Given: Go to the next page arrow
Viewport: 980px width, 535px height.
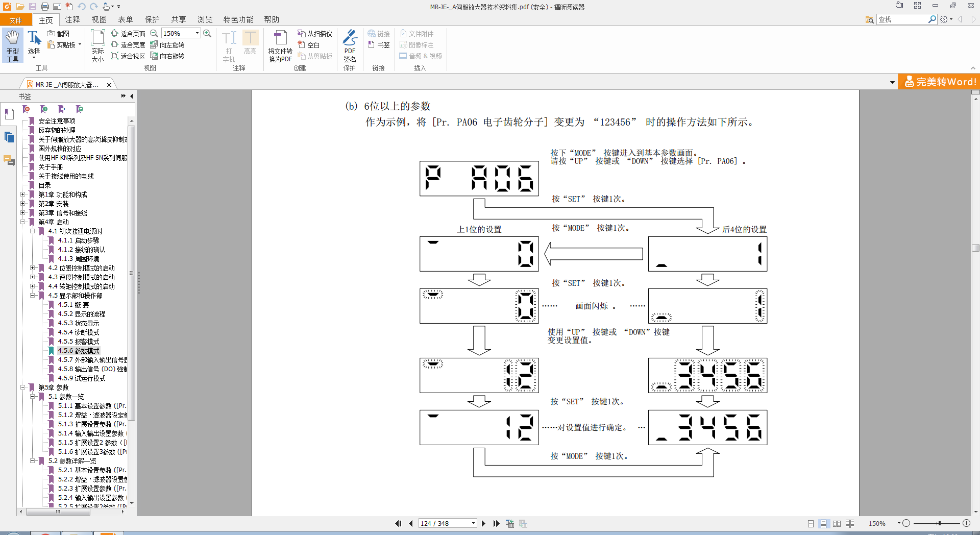Looking at the screenshot, I should 484,523.
